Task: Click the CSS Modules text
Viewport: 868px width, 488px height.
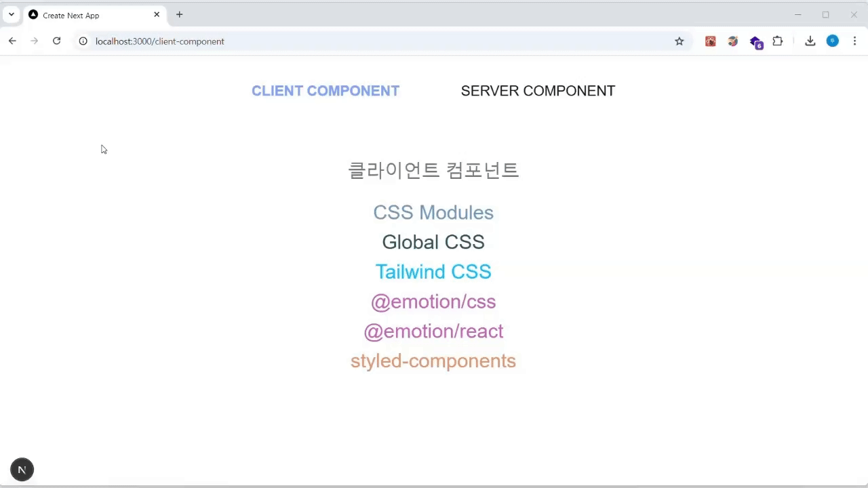Action: (433, 212)
